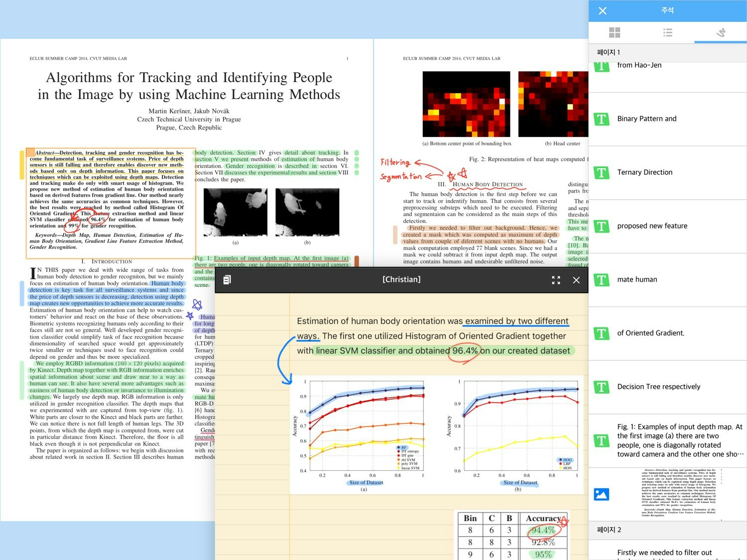Click the T icon next to 'mate human'
747x560 pixels.
pyautogui.click(x=602, y=280)
